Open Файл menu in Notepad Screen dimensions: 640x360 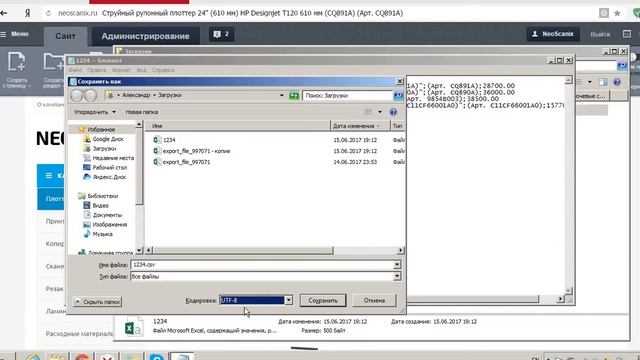point(75,70)
